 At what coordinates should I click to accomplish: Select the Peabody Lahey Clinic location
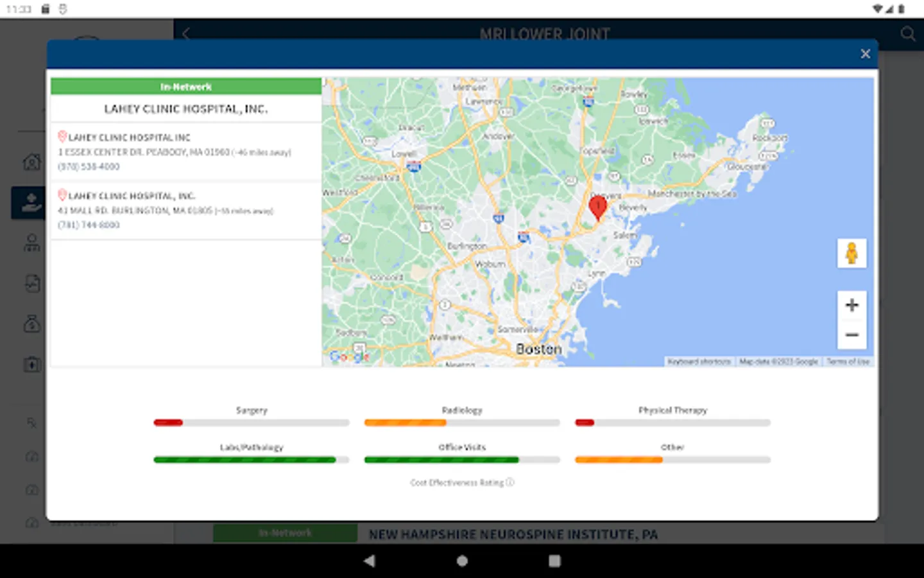(129, 137)
